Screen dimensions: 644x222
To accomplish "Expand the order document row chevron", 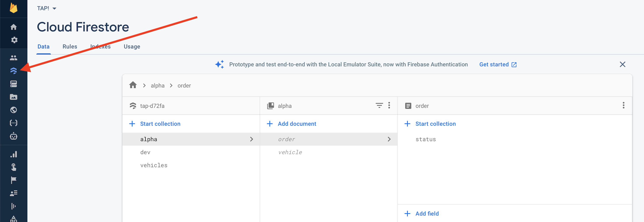I will [x=389, y=139].
